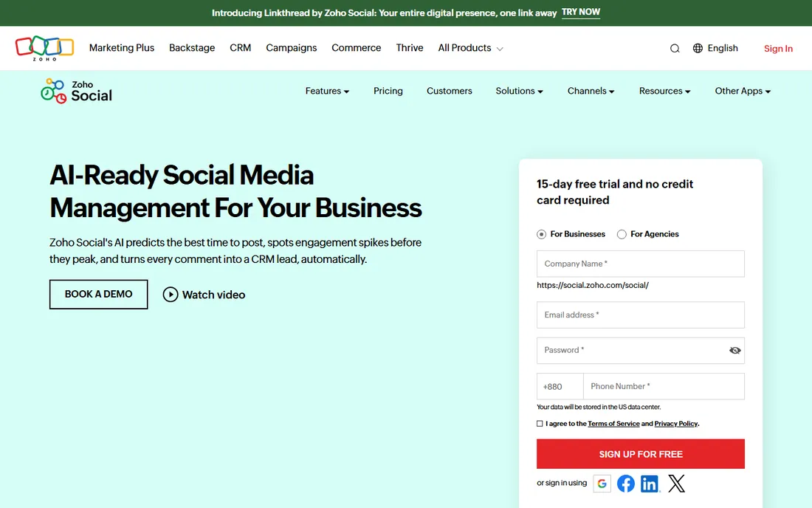Open Commerce in top navigation
Image resolution: width=812 pixels, height=508 pixels.
click(x=357, y=48)
